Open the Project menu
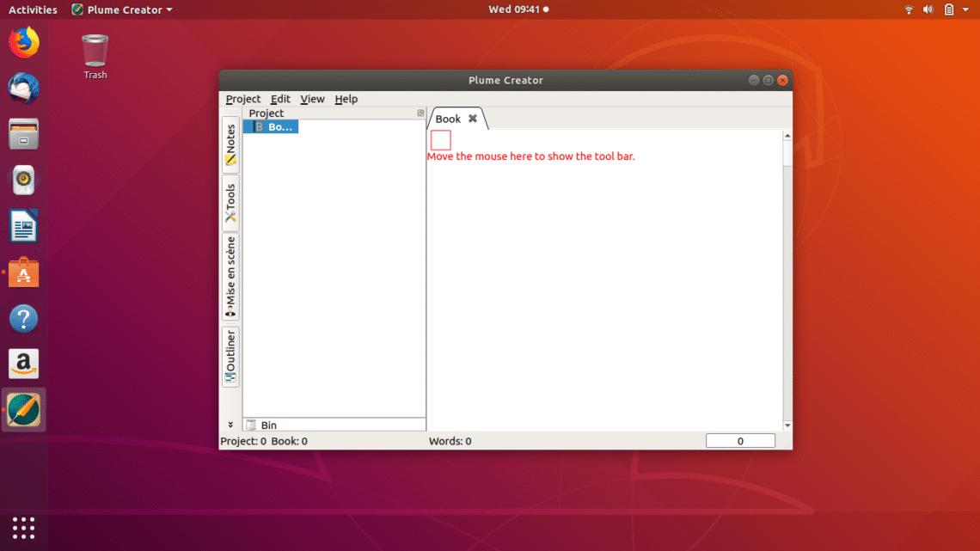The width and height of the screenshot is (980, 551). click(242, 99)
